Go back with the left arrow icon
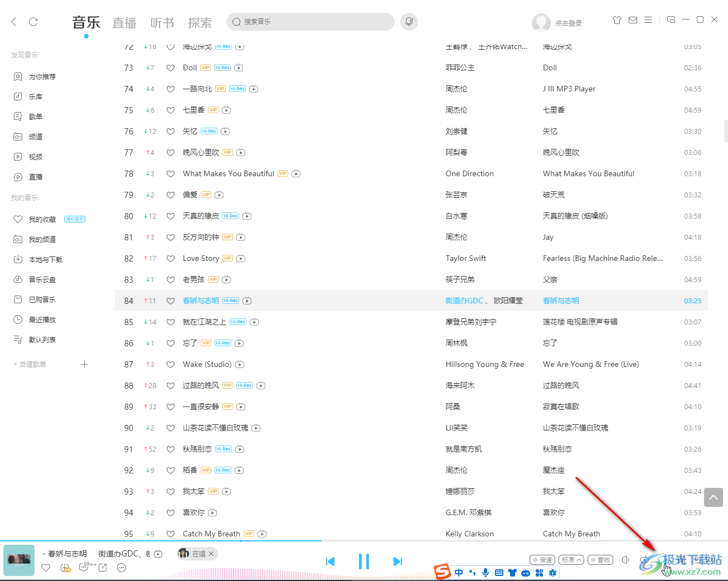This screenshot has width=728, height=581. point(14,22)
